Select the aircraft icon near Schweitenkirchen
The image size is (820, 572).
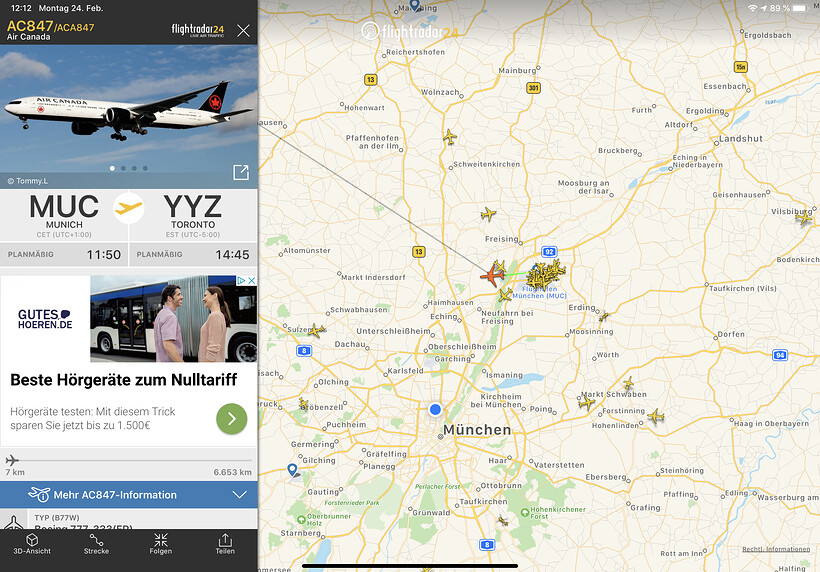(450, 137)
